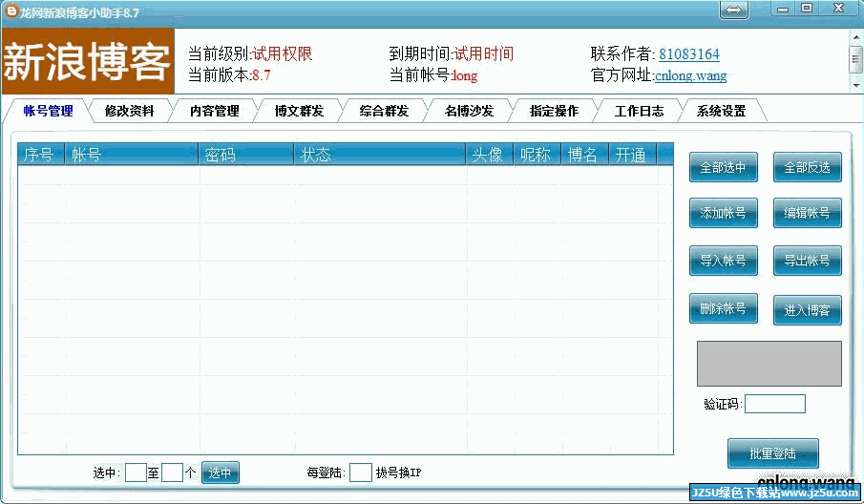Go to the 博文群发 tab
Image resolution: width=864 pixels, height=504 pixels.
pos(299,111)
